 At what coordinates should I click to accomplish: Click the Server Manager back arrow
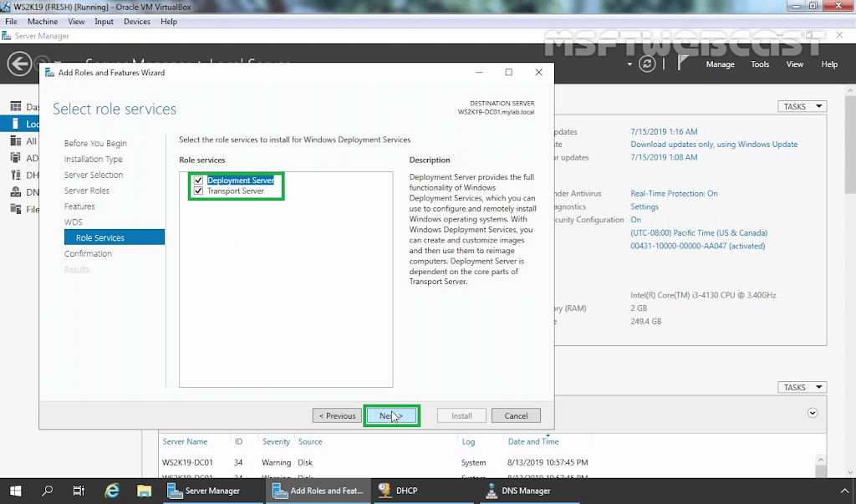coord(19,64)
